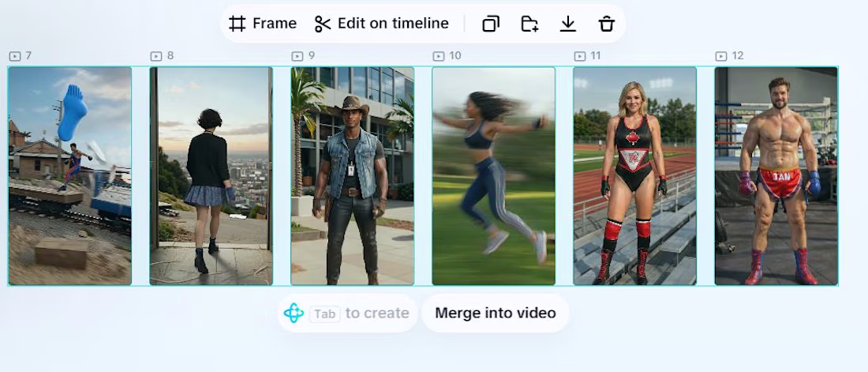This screenshot has height=372, width=868.
Task: Click the Frame hash icon
Action: click(x=238, y=24)
